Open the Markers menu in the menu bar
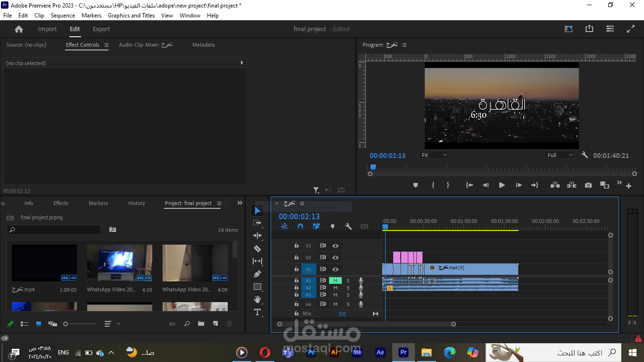 [91, 16]
